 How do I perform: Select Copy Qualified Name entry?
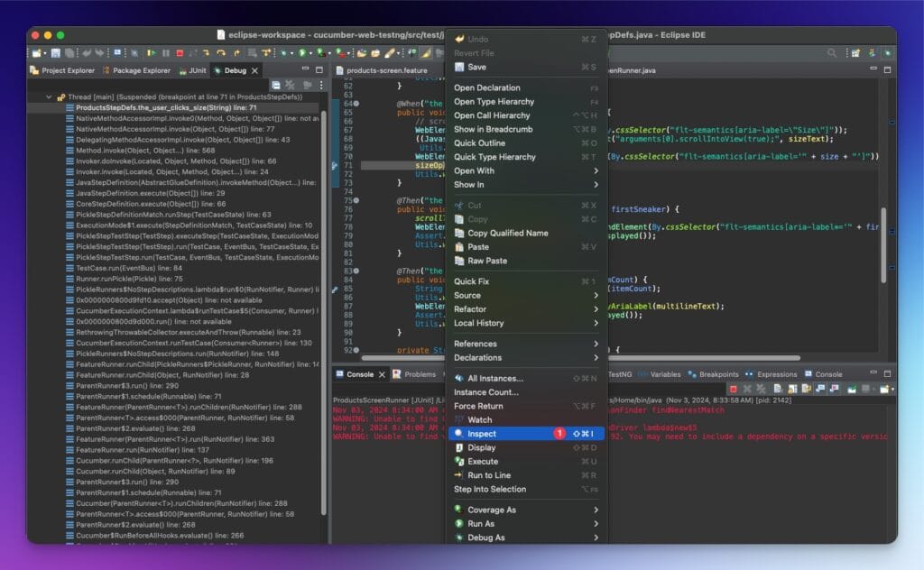pos(526,234)
